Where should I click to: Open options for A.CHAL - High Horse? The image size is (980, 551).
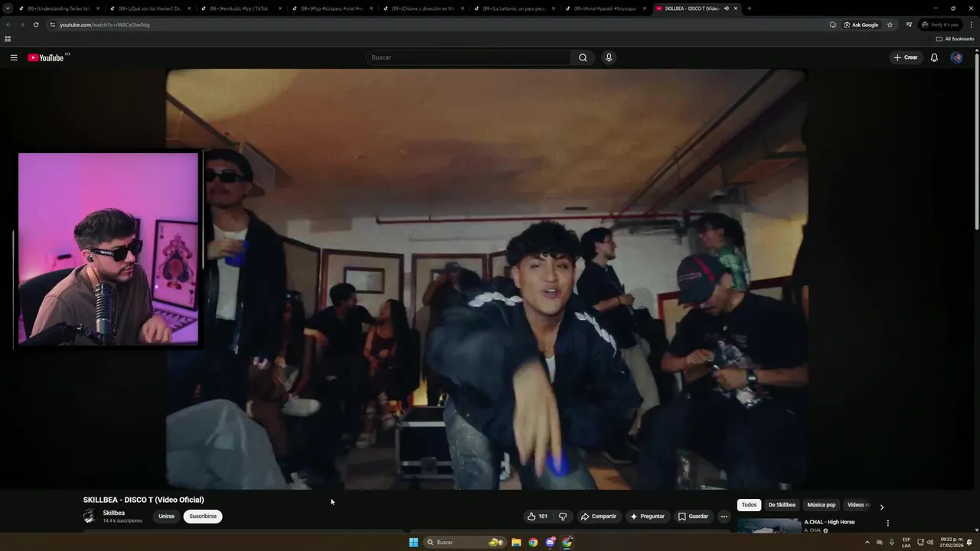click(x=888, y=523)
